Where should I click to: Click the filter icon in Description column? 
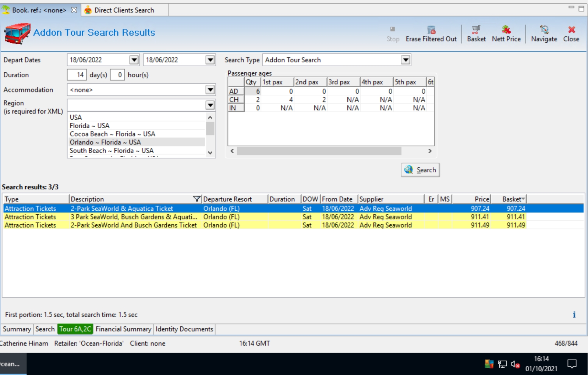point(197,199)
